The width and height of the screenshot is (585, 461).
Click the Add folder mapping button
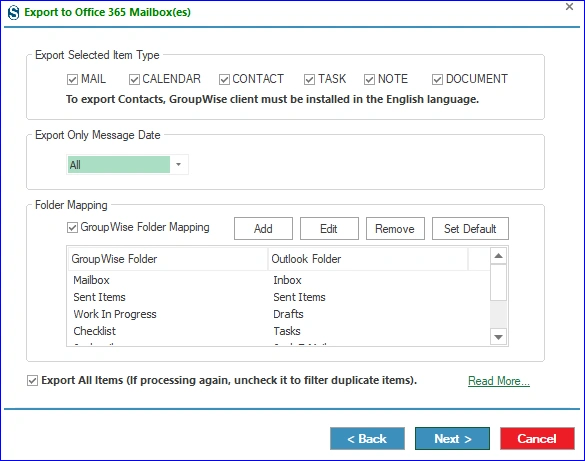[263, 229]
